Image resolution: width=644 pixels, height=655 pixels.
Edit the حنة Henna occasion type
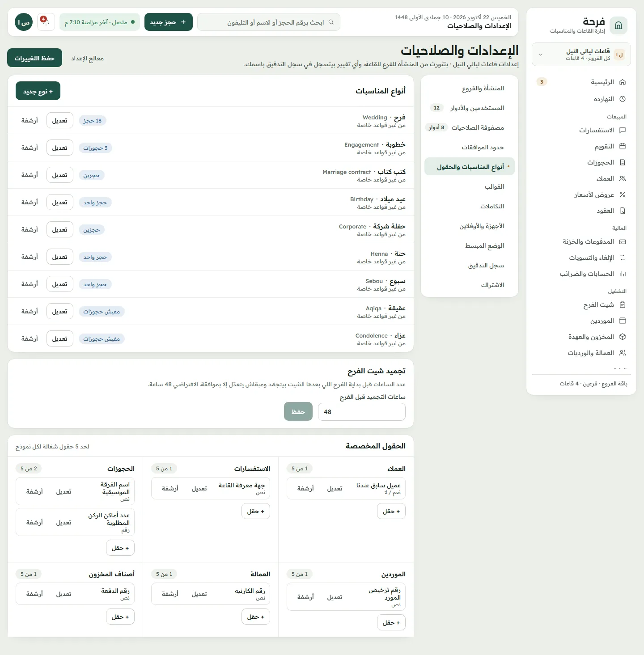coord(59,257)
